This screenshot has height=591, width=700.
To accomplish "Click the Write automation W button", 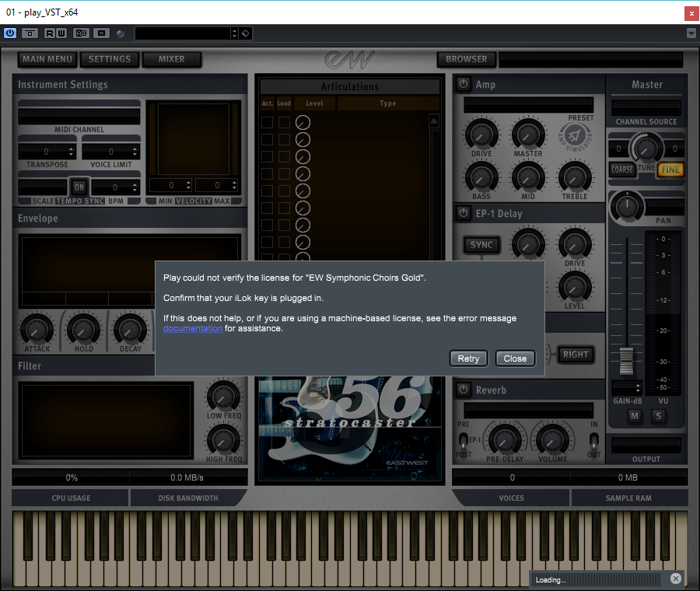I will [x=61, y=33].
